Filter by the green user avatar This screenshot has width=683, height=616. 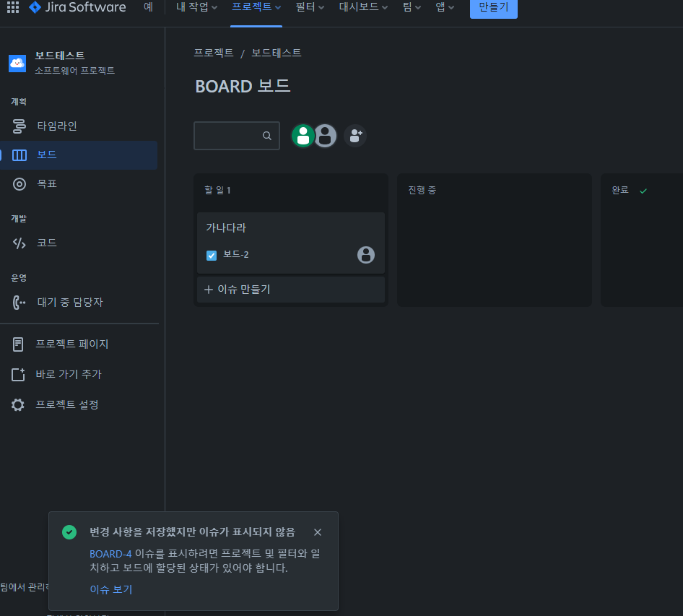tap(303, 136)
